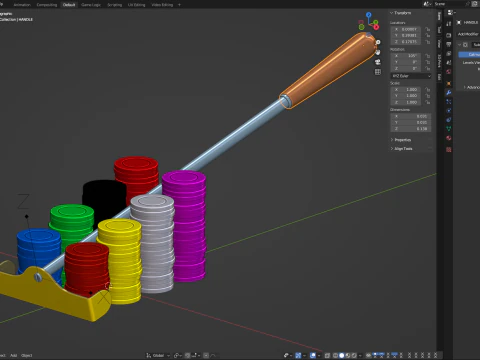Open the properties editor type dropdown
480x360 pixels.
[451, 12]
